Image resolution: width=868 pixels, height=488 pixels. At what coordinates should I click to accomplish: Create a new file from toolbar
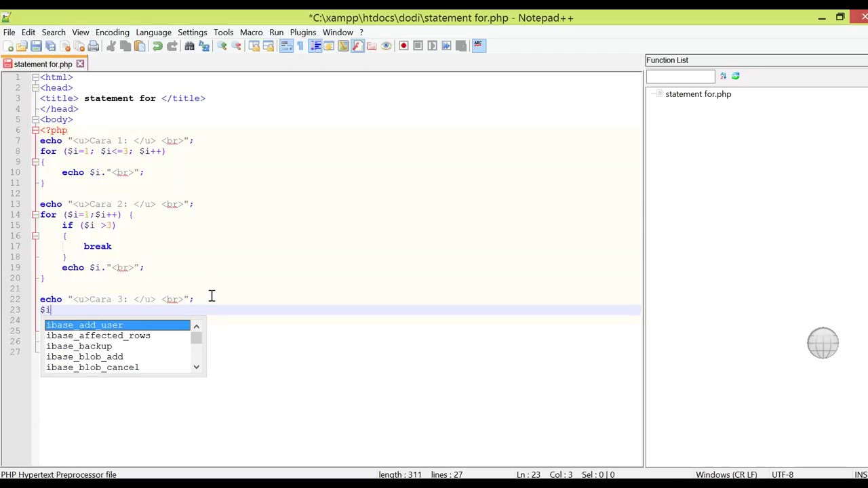8,46
